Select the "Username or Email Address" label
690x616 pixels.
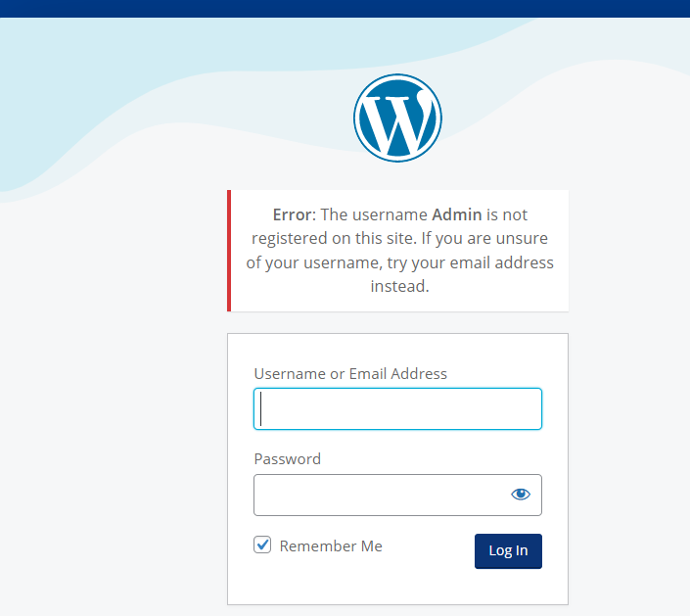(350, 373)
